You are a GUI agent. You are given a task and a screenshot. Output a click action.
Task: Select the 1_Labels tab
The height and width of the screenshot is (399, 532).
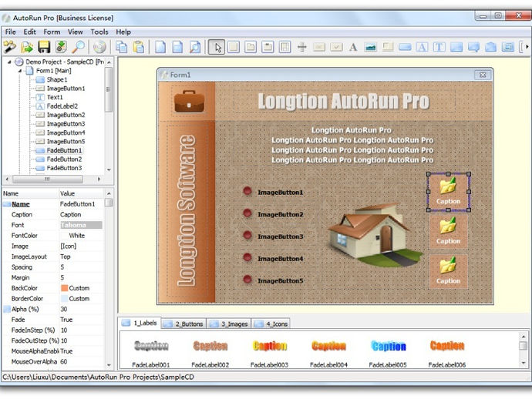click(140, 323)
